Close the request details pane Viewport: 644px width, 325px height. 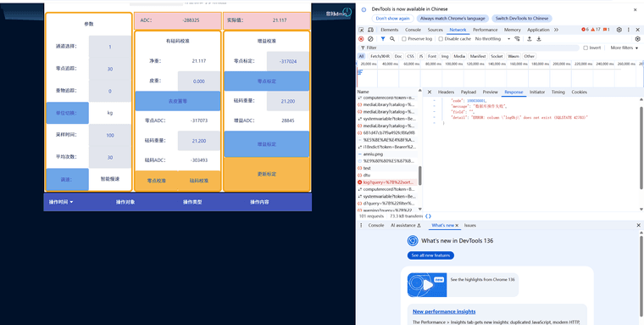click(430, 92)
